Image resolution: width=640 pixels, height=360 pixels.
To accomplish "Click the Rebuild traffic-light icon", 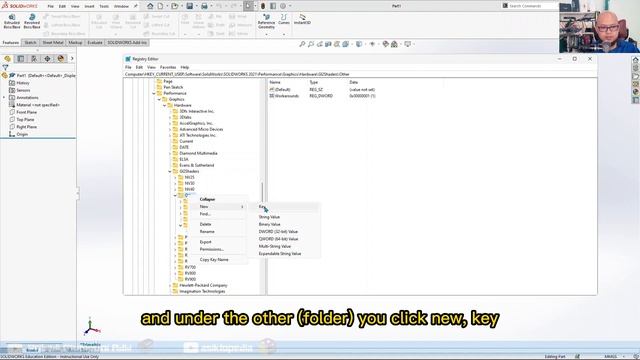I will click(263, 6).
